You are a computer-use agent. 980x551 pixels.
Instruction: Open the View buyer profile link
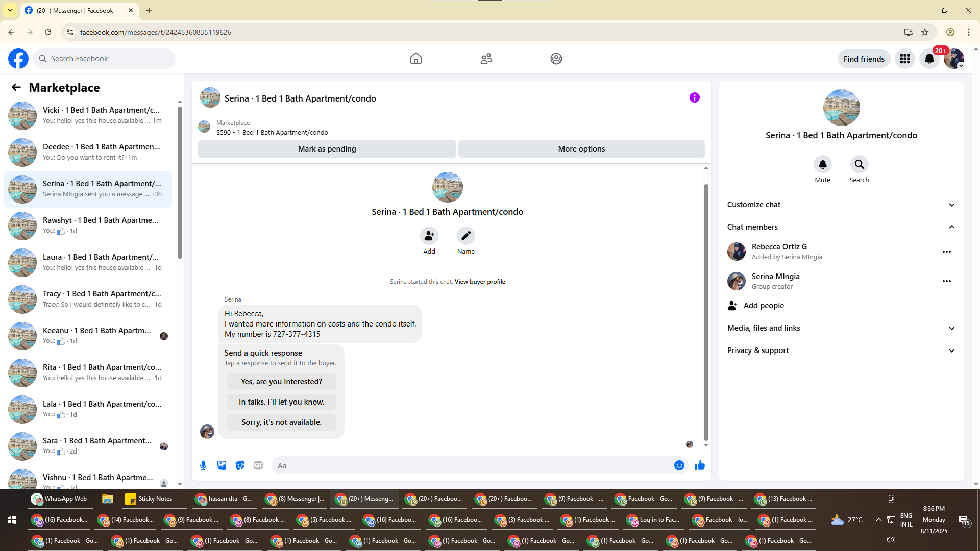pos(479,282)
